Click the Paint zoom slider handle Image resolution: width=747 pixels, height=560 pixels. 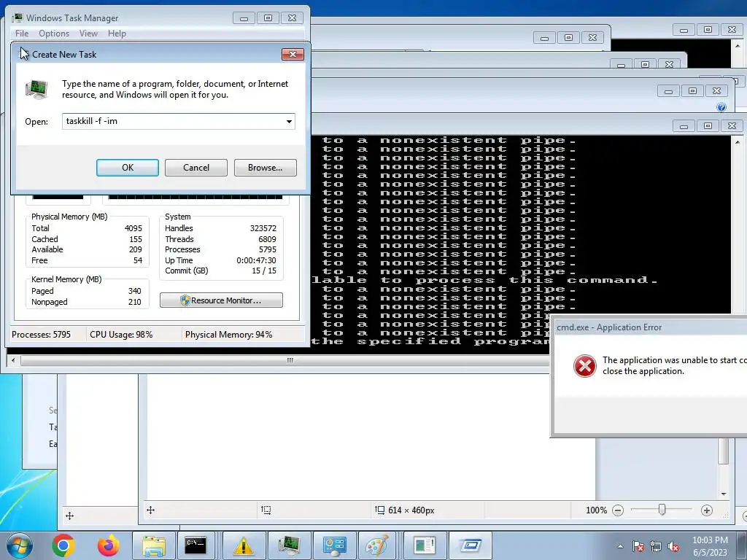(x=662, y=510)
